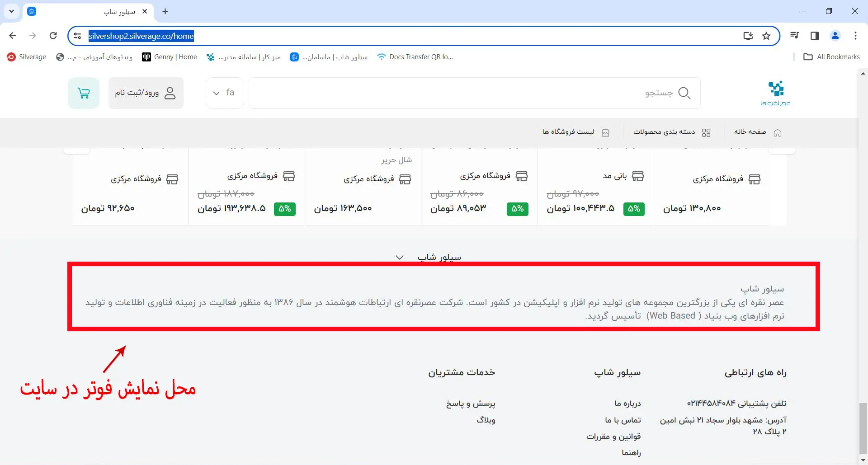Click in the جستجو search field
868x465 pixels.
(475, 93)
